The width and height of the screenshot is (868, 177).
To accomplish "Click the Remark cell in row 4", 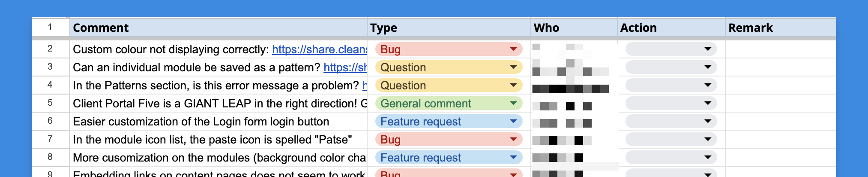I will tap(780, 85).
